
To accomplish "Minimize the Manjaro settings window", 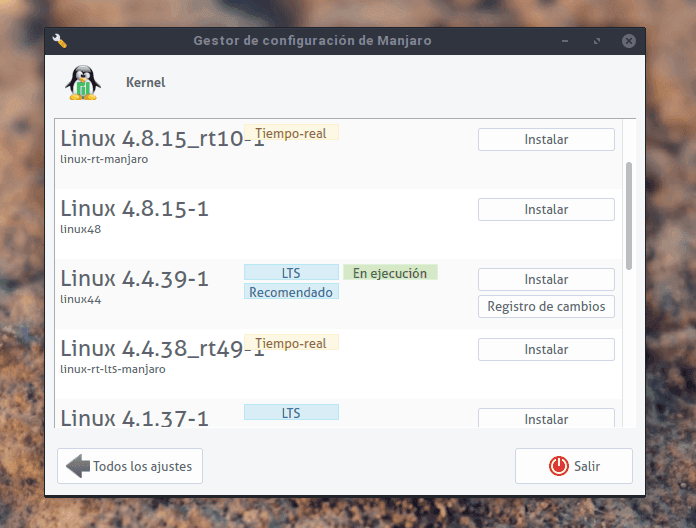I will 565,41.
